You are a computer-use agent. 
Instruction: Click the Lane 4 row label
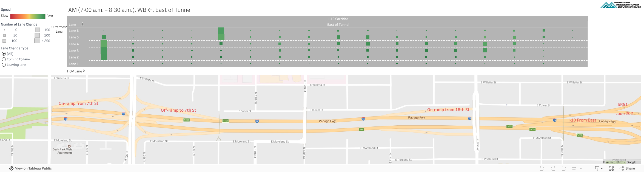click(74, 44)
